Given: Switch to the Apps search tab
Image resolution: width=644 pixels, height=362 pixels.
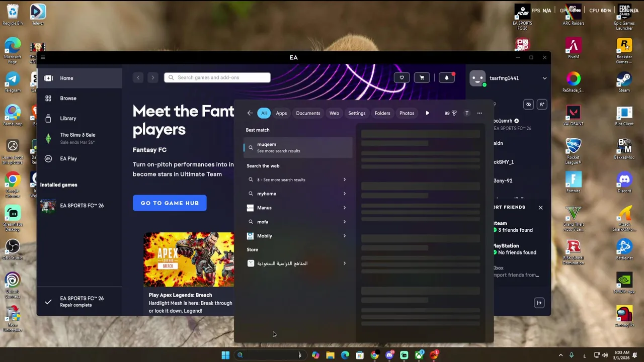Looking at the screenshot, I should click(x=281, y=113).
